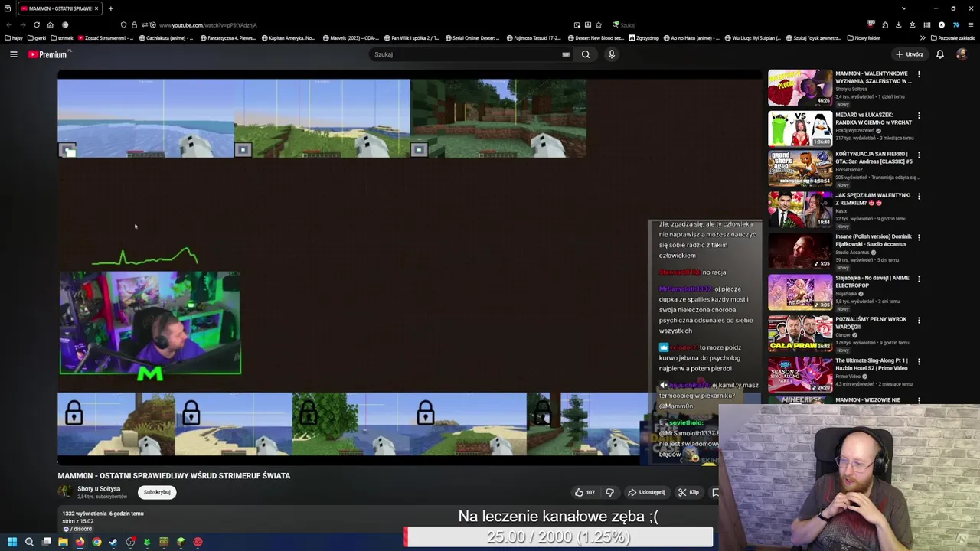Open 'Gachiakuta (anime)' bookmark
This screenshot has width=980, height=551.
166,37
